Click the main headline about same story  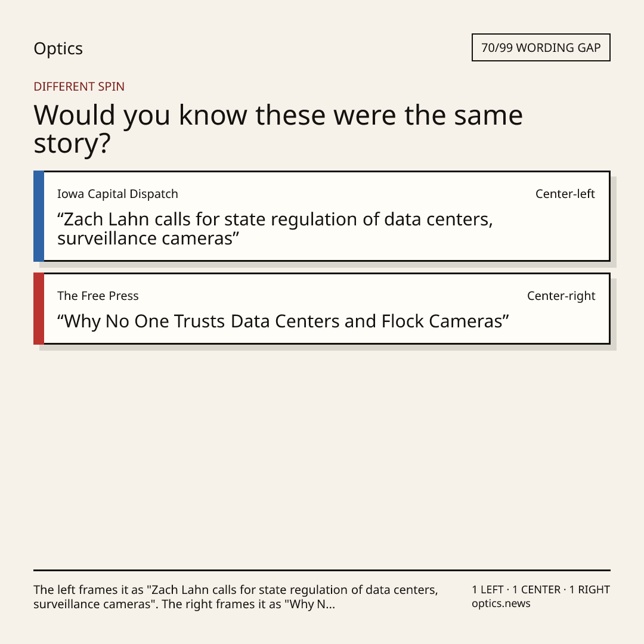[x=278, y=129]
